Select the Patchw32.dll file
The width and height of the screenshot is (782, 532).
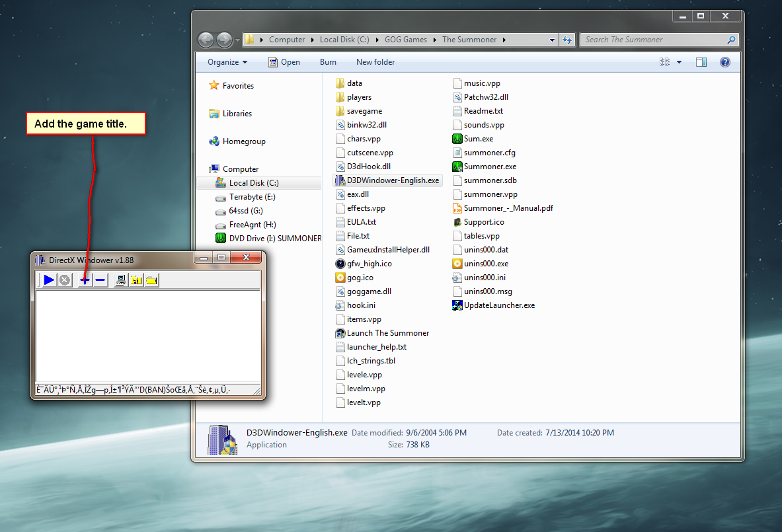click(481, 97)
